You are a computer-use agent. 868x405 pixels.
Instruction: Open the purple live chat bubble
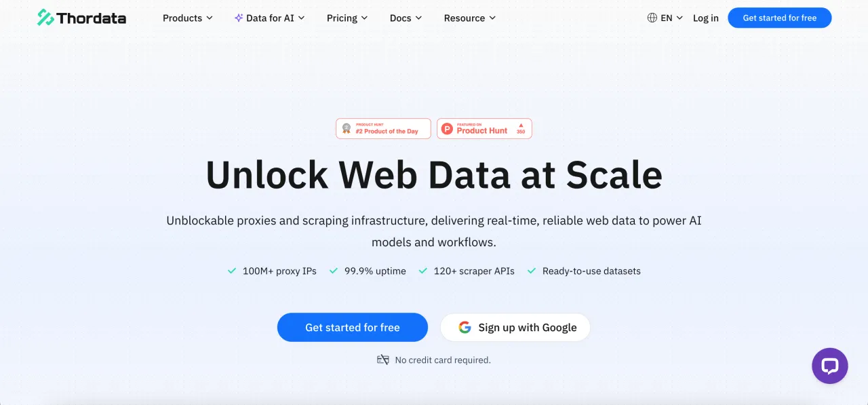[829, 366]
